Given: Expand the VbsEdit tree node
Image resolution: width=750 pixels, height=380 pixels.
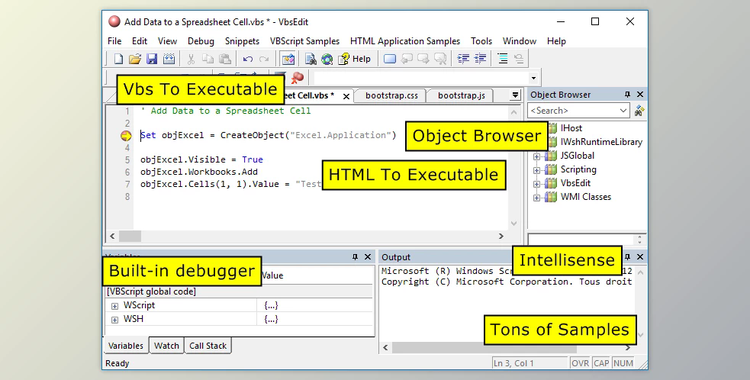Looking at the screenshot, I should (537, 184).
